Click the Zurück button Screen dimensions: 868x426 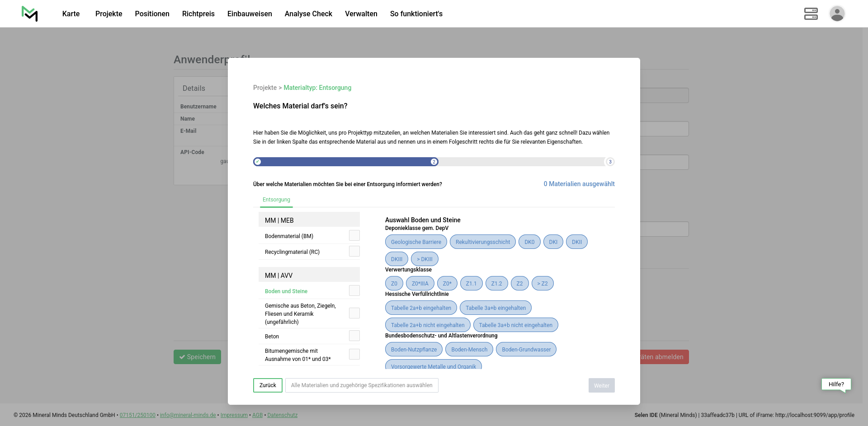pyautogui.click(x=268, y=385)
